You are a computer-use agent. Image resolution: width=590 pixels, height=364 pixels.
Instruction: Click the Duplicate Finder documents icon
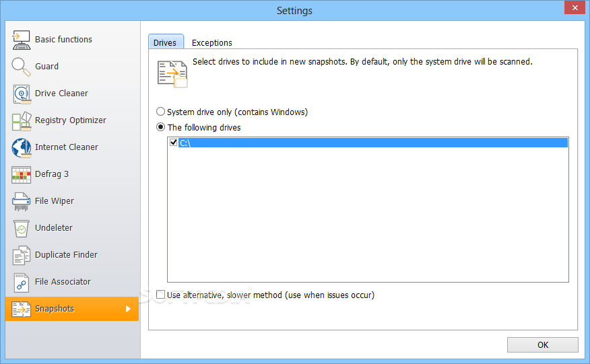(x=21, y=255)
